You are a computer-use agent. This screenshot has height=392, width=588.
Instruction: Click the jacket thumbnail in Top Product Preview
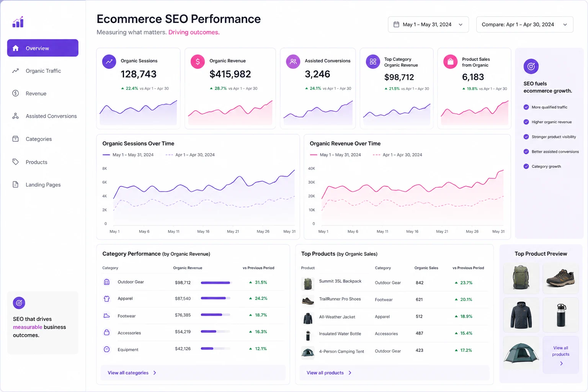click(x=521, y=315)
